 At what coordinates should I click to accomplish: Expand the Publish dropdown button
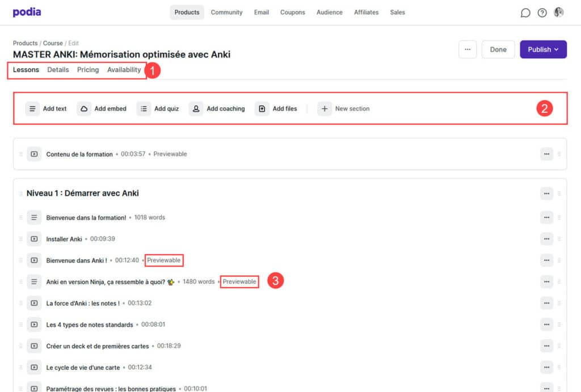pos(543,49)
